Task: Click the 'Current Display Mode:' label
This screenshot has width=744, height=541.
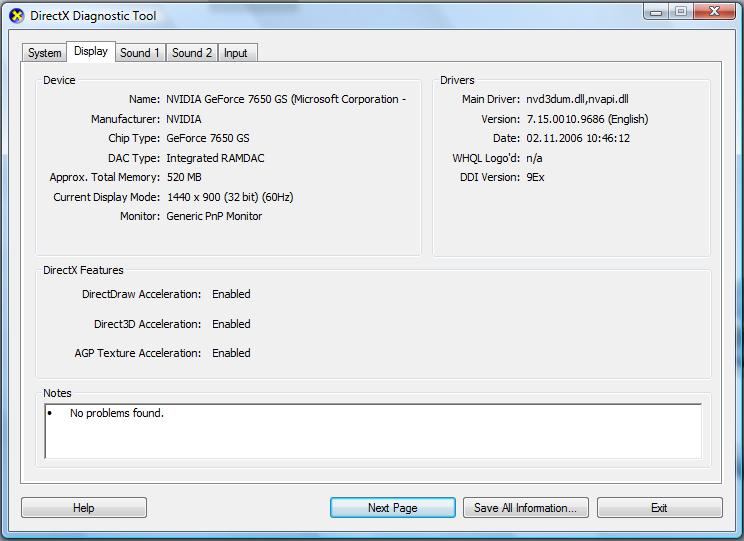Action: pyautogui.click(x=107, y=197)
